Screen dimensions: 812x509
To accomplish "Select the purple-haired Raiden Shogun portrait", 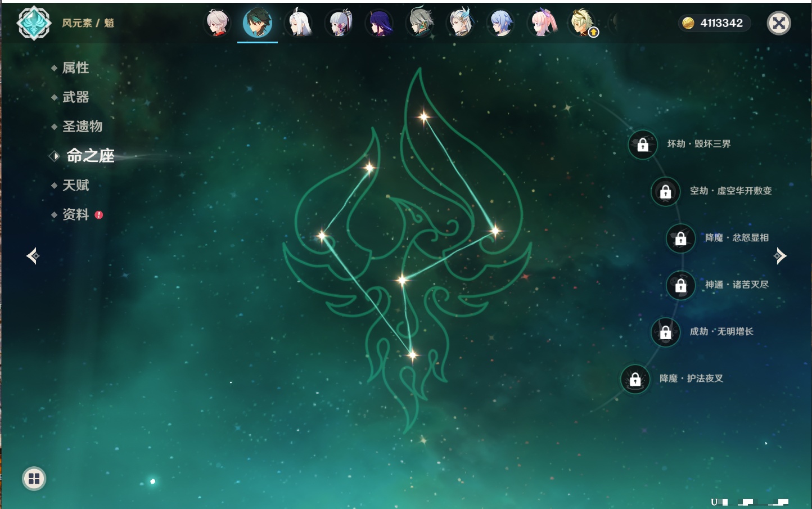I will click(380, 24).
